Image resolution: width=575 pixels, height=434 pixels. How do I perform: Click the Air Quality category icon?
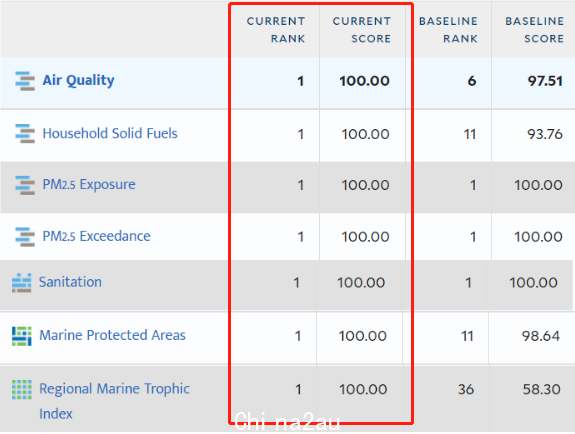(x=25, y=81)
